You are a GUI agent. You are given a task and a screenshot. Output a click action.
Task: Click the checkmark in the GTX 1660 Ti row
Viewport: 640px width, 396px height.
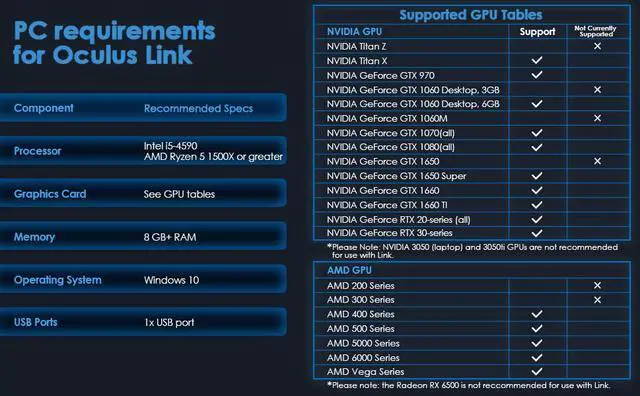point(537,205)
